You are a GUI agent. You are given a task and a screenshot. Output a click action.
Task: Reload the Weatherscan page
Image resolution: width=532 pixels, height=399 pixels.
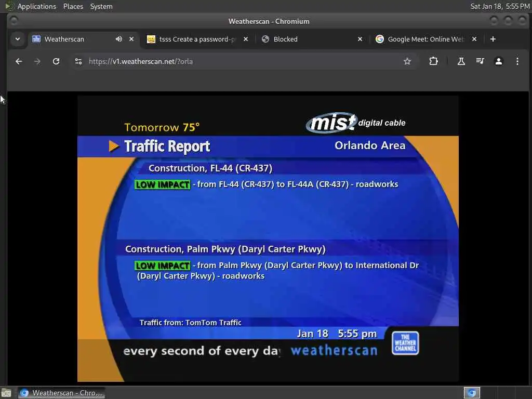pos(56,61)
